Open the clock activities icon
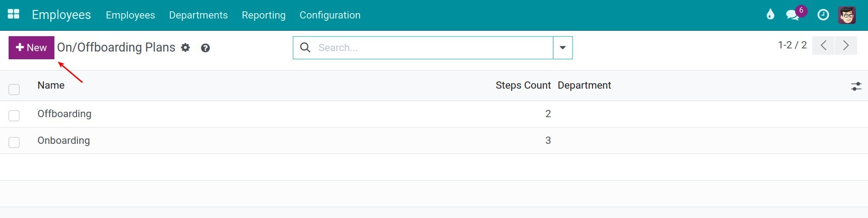The width and height of the screenshot is (868, 218). point(823,15)
